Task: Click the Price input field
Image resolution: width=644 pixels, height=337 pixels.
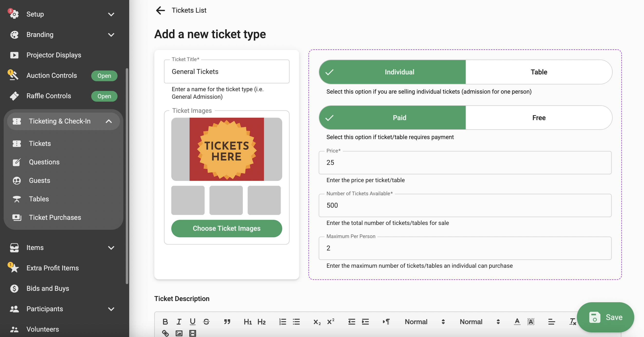Action: point(465,163)
